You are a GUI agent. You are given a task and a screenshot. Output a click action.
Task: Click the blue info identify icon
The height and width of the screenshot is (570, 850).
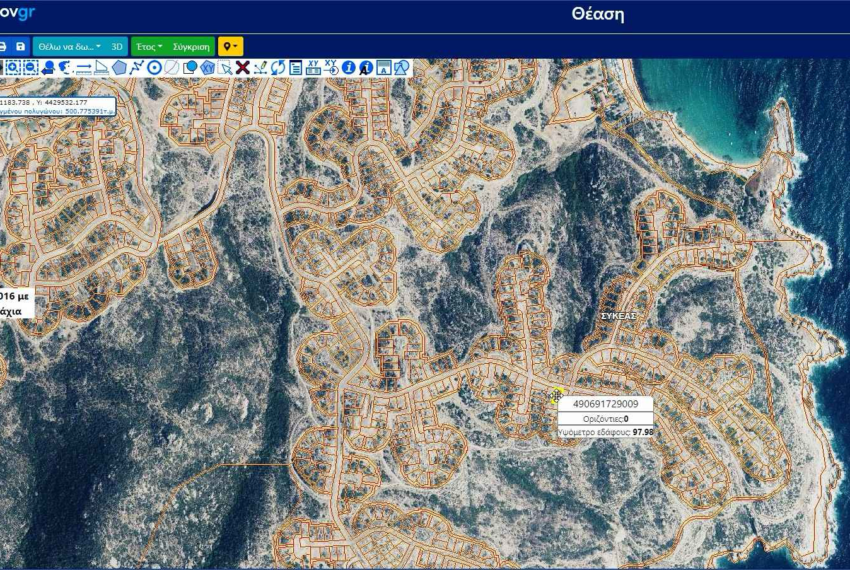(x=349, y=67)
